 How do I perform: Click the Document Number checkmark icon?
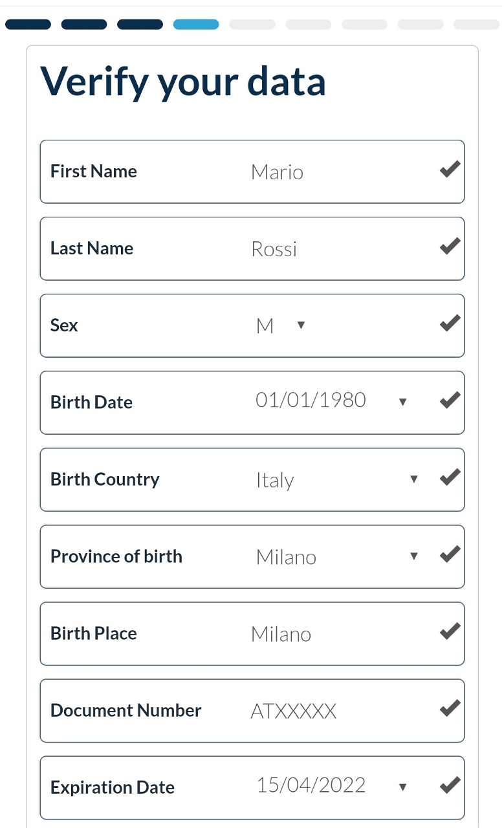450,709
